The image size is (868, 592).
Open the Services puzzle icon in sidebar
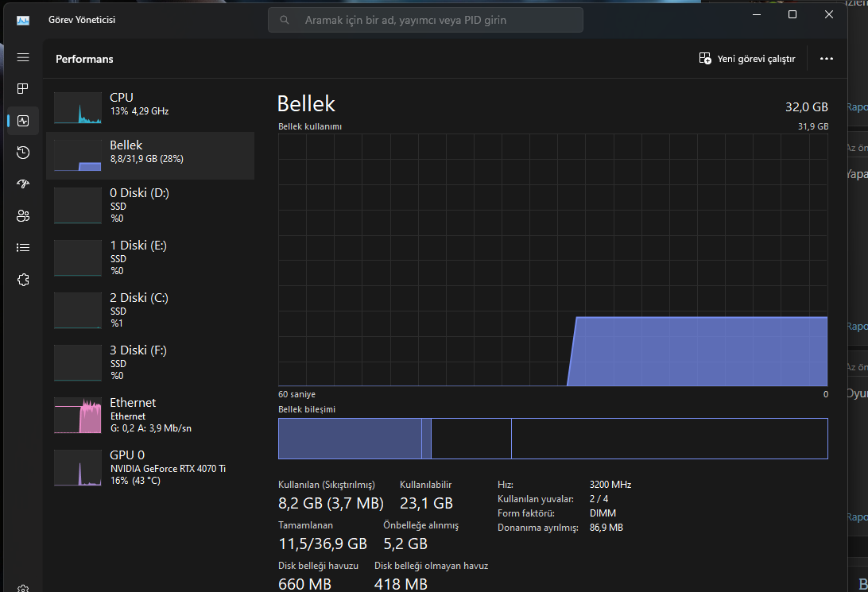23,280
